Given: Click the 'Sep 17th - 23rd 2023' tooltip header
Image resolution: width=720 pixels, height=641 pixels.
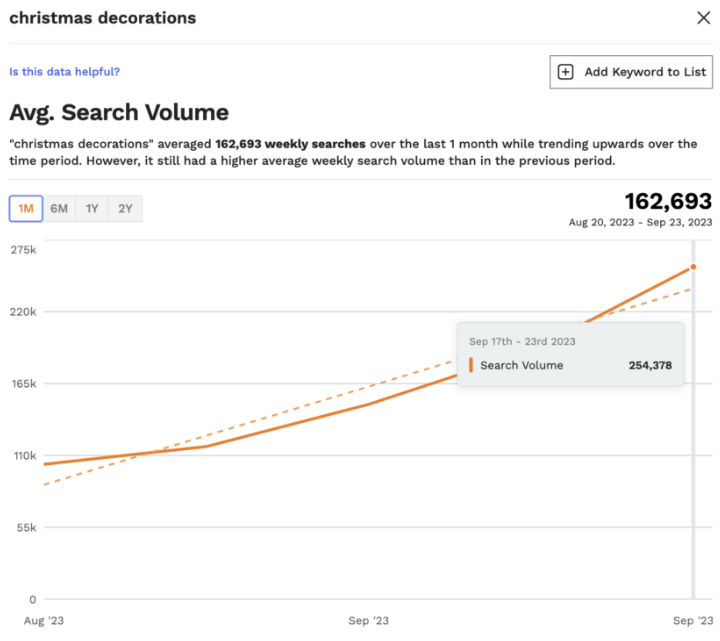Looking at the screenshot, I should 522,341.
